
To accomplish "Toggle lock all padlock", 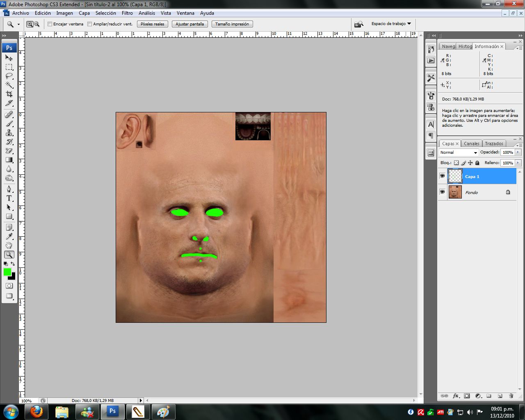I will pyautogui.click(x=477, y=163).
